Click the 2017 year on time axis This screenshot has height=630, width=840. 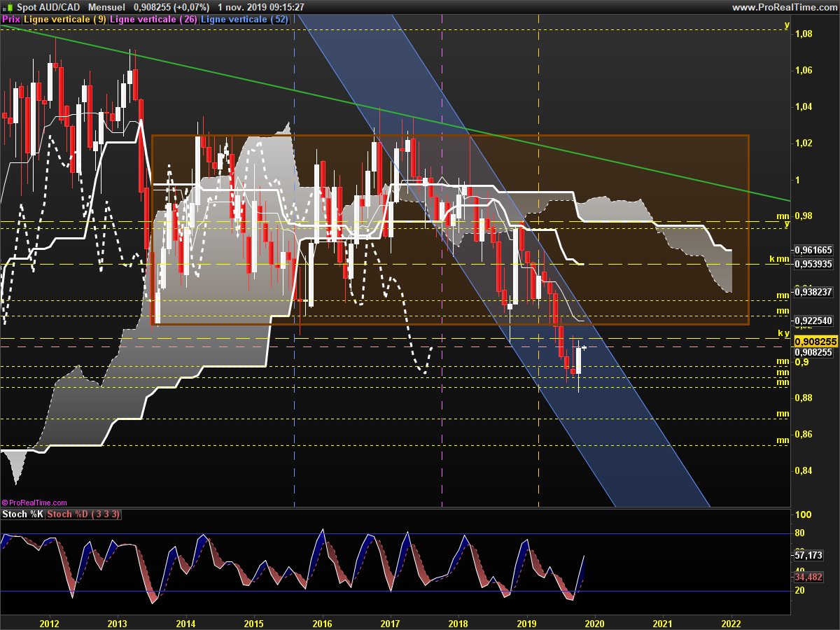point(390,623)
